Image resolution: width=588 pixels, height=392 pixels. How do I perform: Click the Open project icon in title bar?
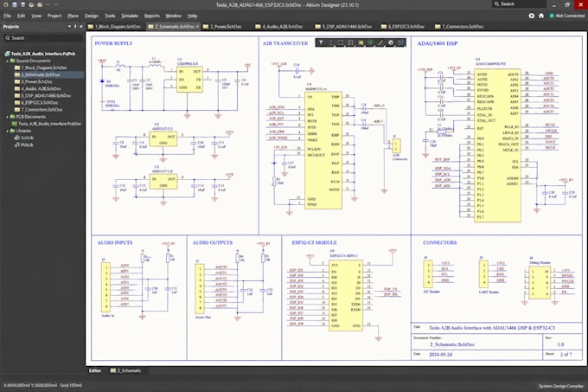(x=40, y=4)
